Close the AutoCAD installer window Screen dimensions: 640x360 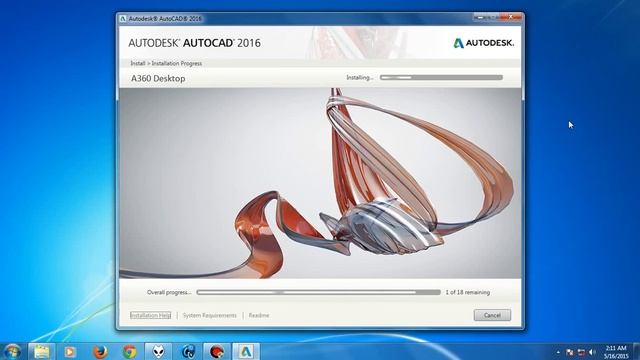[512, 18]
